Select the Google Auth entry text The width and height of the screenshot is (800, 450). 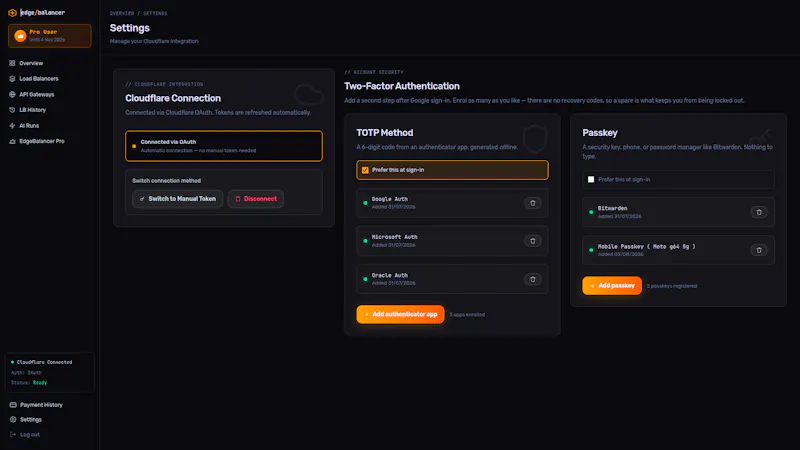[390, 199]
